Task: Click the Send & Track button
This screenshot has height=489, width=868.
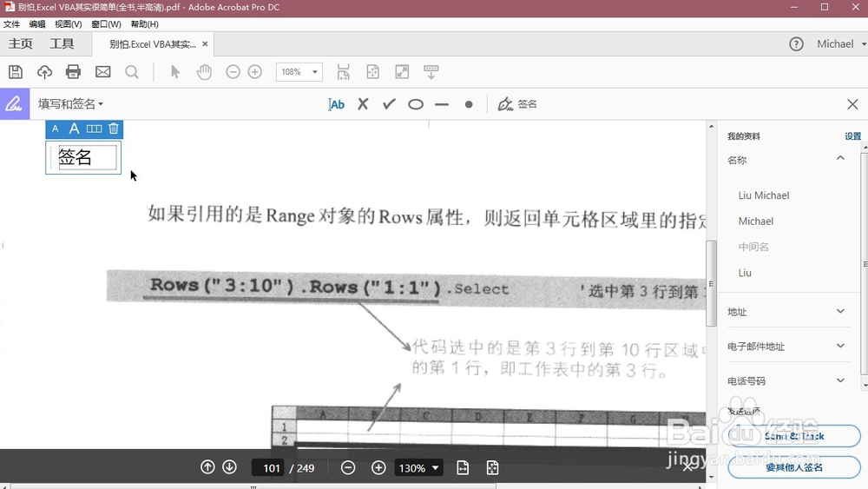Action: [x=794, y=436]
